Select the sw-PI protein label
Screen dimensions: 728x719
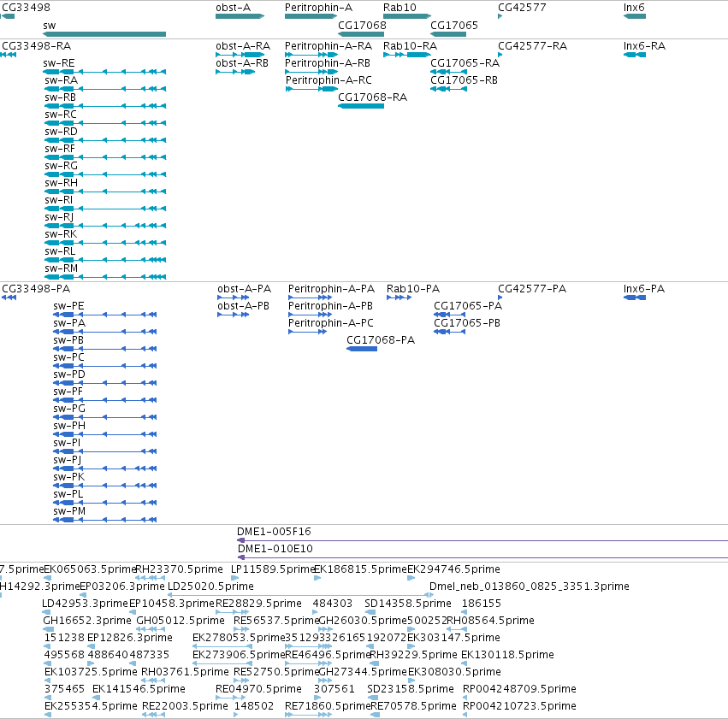point(67,443)
